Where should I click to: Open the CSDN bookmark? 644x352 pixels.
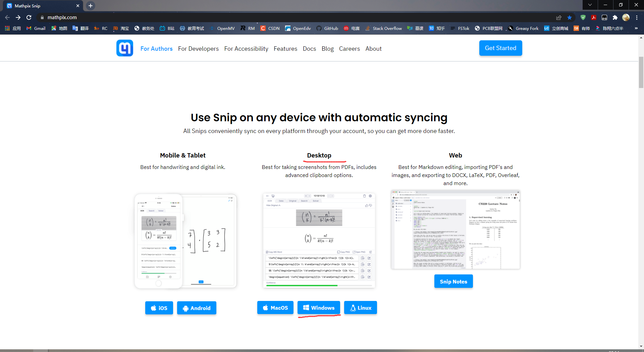tap(270, 28)
